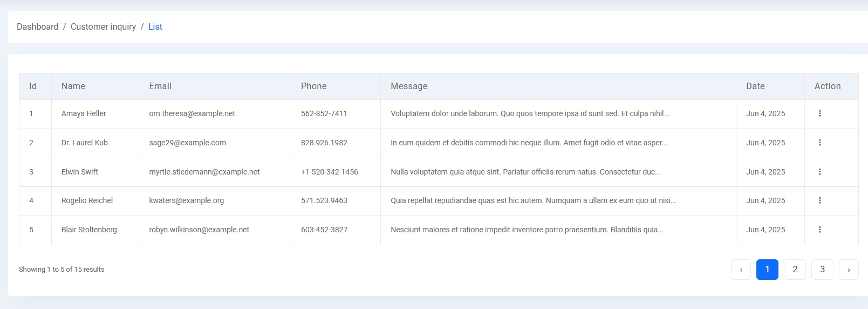868x309 pixels.
Task: Click the date in Blair Stoltenberg's row
Action: (766, 230)
